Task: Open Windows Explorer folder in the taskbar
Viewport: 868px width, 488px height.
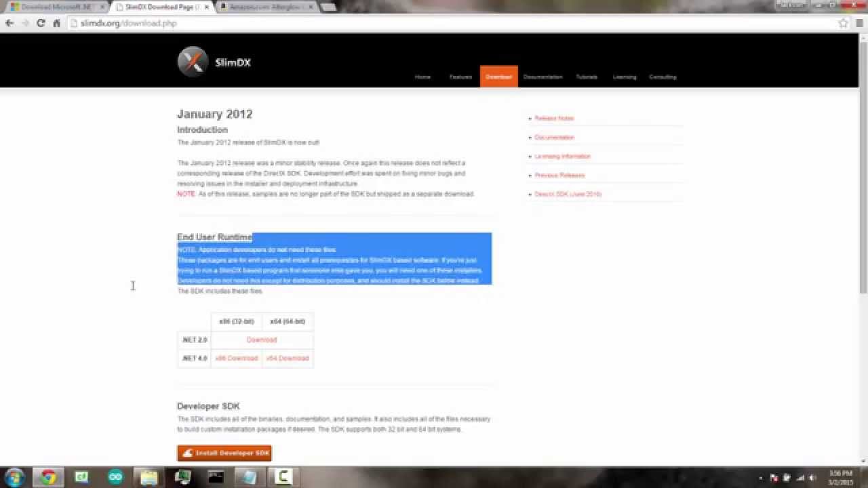Action: (x=149, y=477)
